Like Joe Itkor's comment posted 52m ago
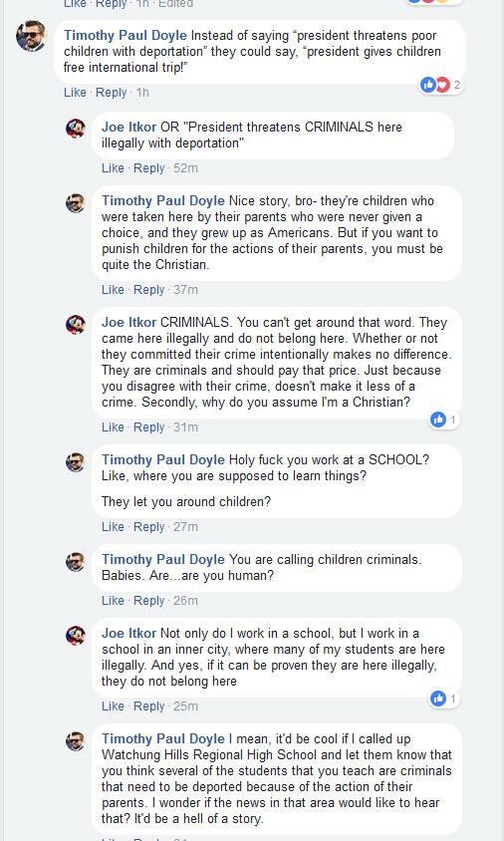Screen dimensions: 504x841 click(x=113, y=167)
